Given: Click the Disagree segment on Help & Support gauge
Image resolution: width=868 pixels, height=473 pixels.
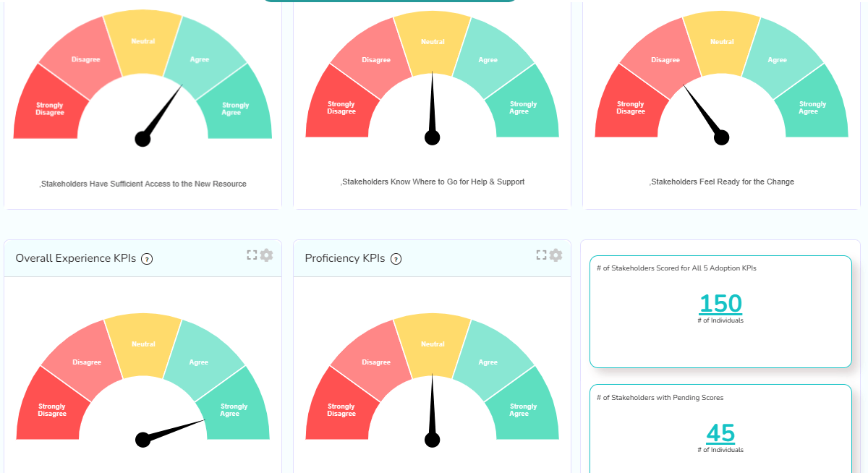Looking at the screenshot, I should pyautogui.click(x=377, y=61).
